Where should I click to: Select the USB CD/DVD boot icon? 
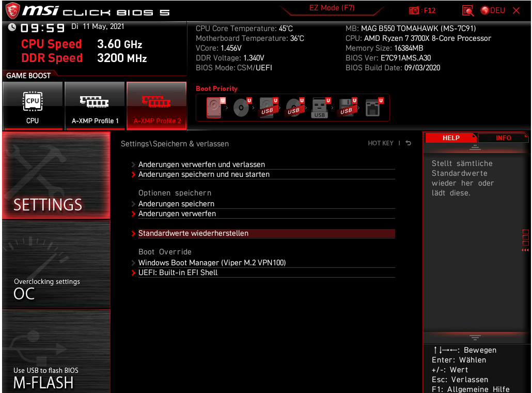pyautogui.click(x=295, y=108)
